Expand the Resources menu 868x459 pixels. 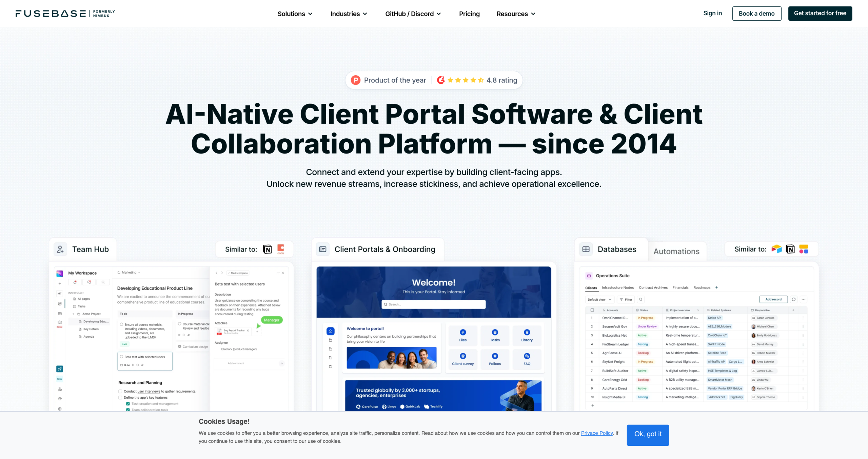tap(516, 14)
